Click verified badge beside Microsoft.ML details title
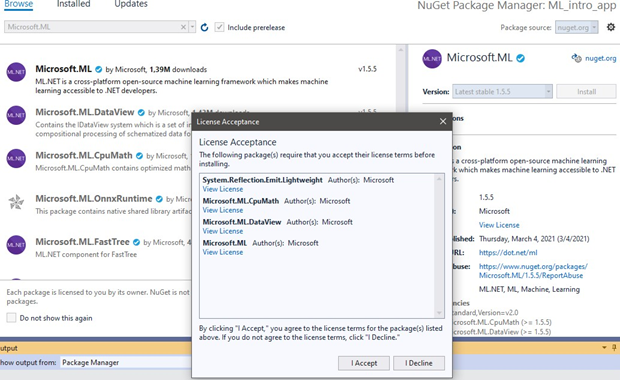This screenshot has width=620, height=380. point(521,58)
